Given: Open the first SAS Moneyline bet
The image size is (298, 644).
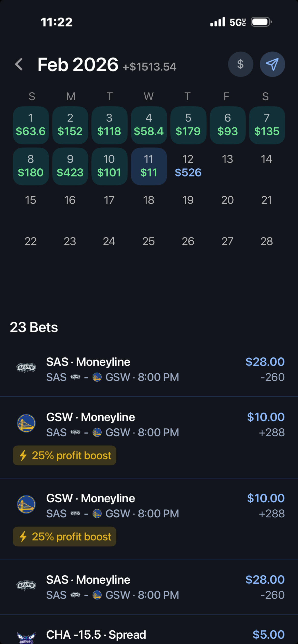Looking at the screenshot, I should click(x=112, y=369).
